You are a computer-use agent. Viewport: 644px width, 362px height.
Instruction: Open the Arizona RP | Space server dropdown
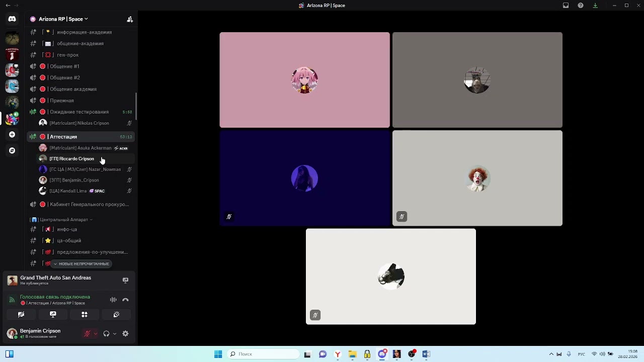tap(63, 19)
